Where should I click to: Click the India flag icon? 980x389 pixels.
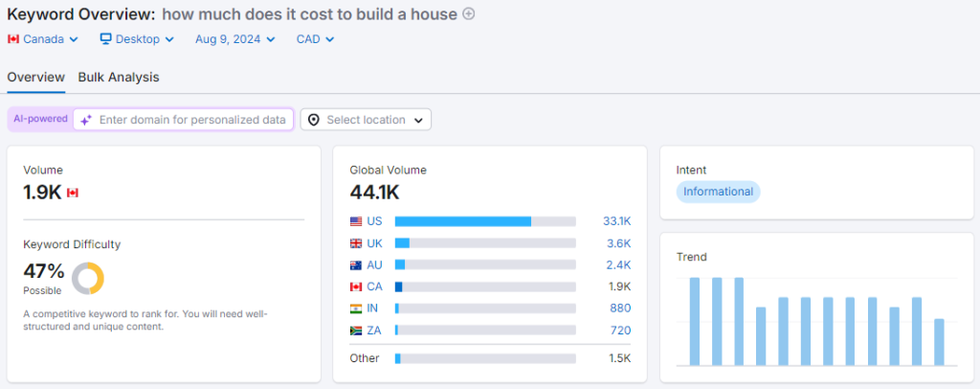[x=356, y=309]
